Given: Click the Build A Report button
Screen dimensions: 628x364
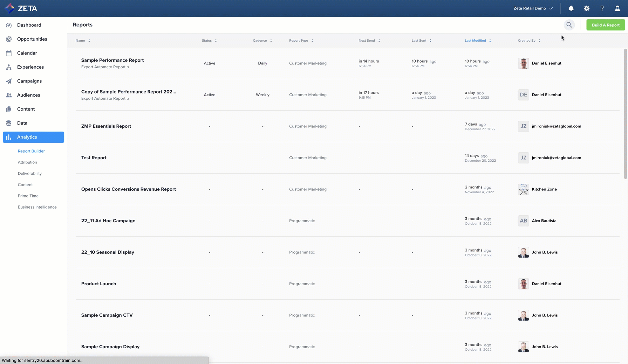Looking at the screenshot, I should click(x=605, y=25).
